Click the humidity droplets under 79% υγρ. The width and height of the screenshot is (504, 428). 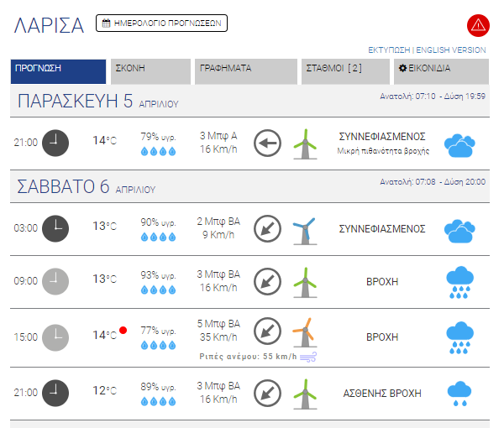(x=158, y=151)
